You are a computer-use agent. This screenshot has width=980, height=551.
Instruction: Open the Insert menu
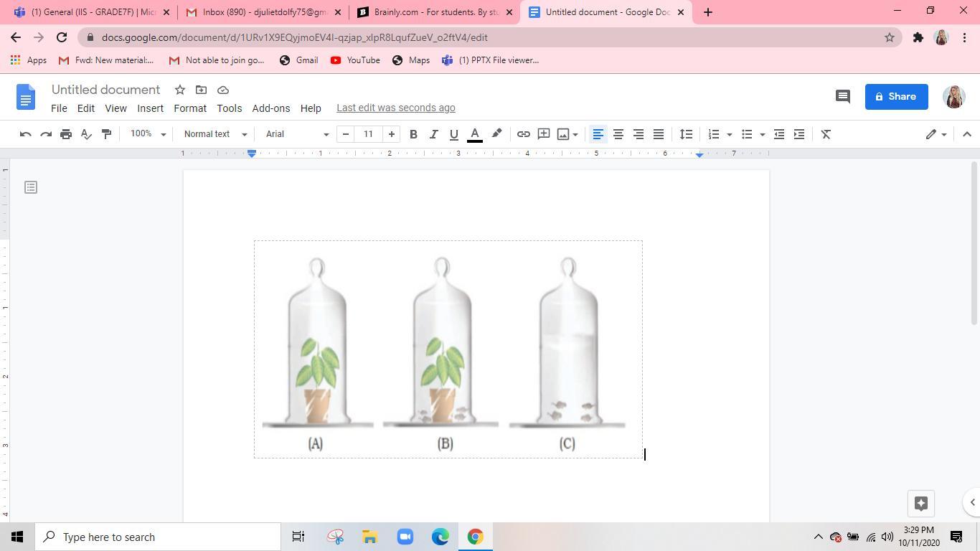click(150, 108)
